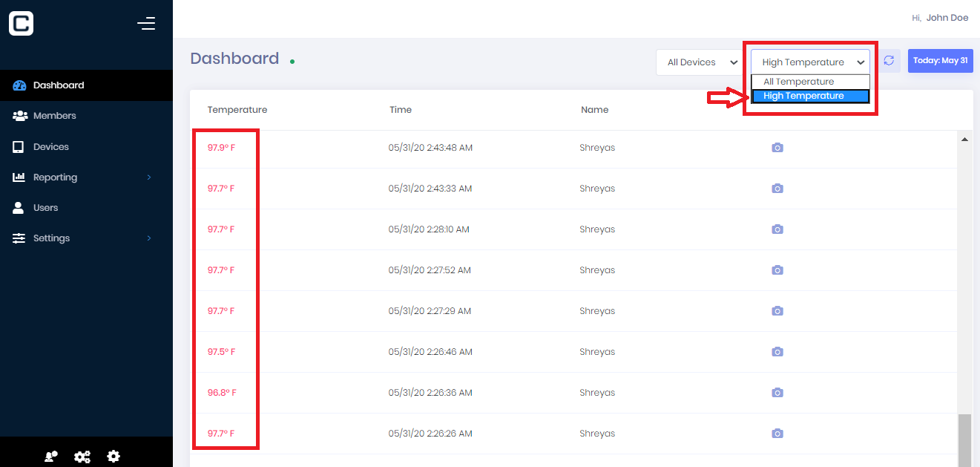Viewport: 980px width, 467px height.
Task: Click bottom double gears icon
Action: click(x=82, y=457)
